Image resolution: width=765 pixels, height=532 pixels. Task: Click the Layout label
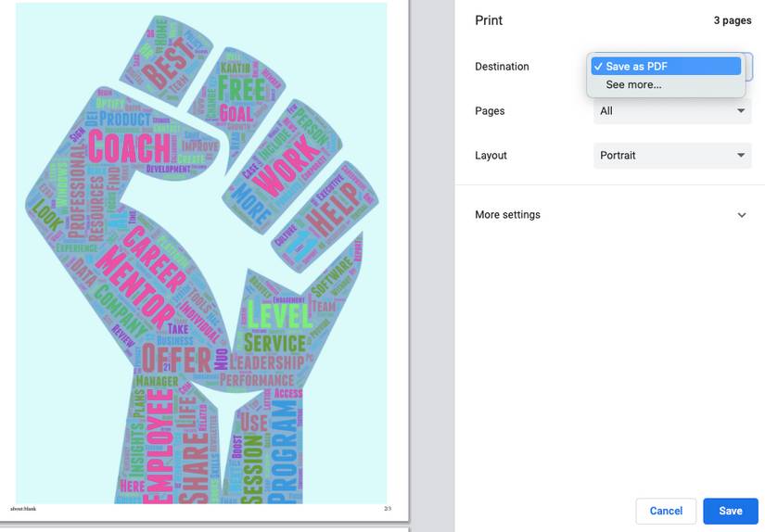491,156
